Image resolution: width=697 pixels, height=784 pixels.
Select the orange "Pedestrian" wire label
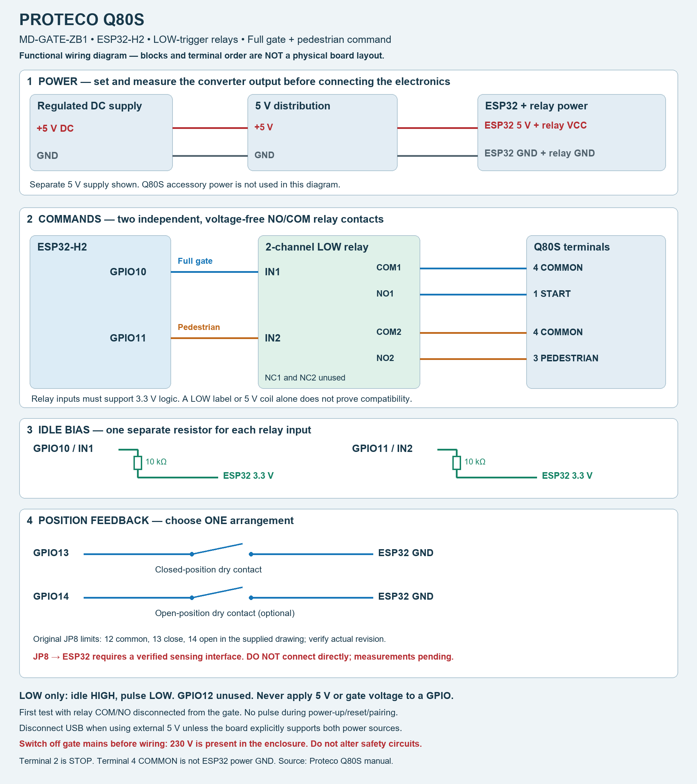pyautogui.click(x=199, y=327)
